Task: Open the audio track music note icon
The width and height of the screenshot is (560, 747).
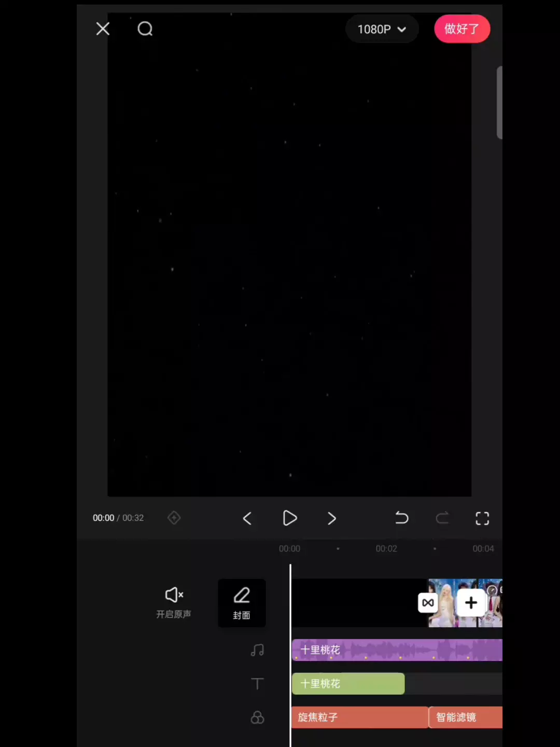Action: (257, 650)
